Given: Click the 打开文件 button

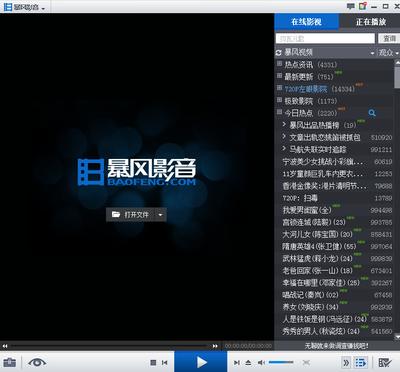Looking at the screenshot, I should point(130,215).
